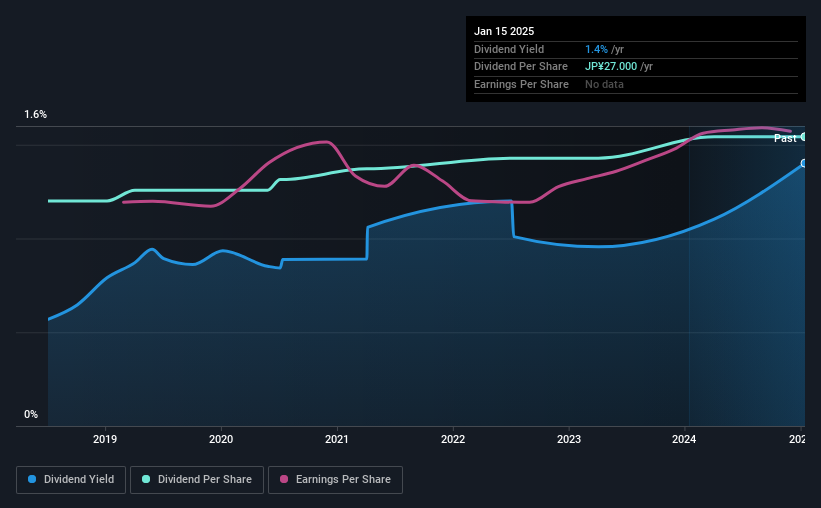Click the 2024 x-axis label

(684, 439)
